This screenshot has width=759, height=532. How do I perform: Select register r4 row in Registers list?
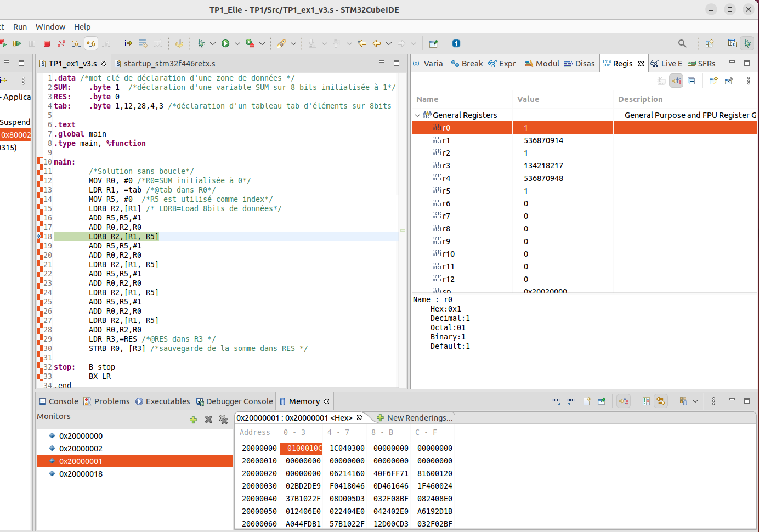coord(446,178)
